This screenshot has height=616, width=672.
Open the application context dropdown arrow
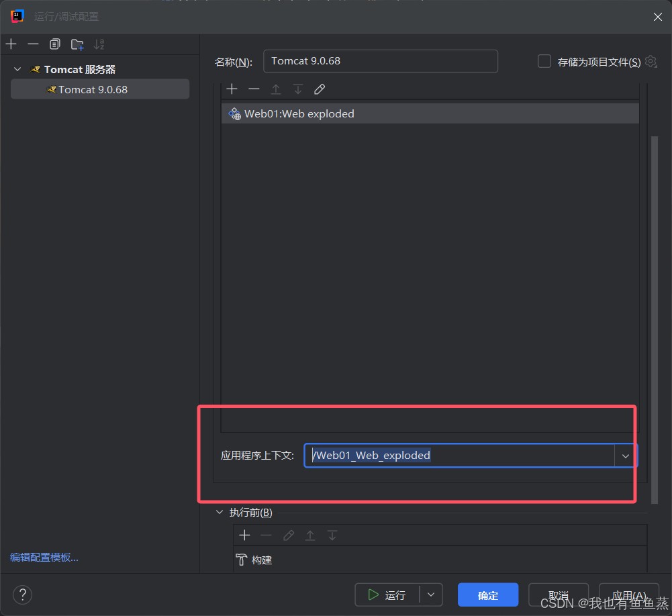[x=625, y=456]
